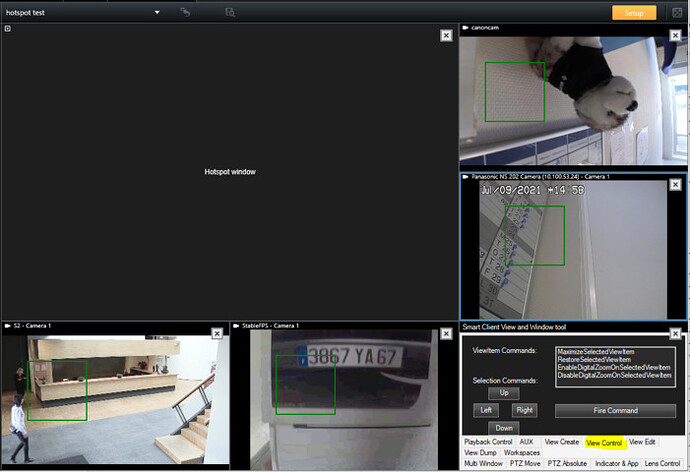Viewport: 690px width, 472px height.
Task: Click camera icon beside StableFPS - Camera 1
Action: [x=236, y=326]
